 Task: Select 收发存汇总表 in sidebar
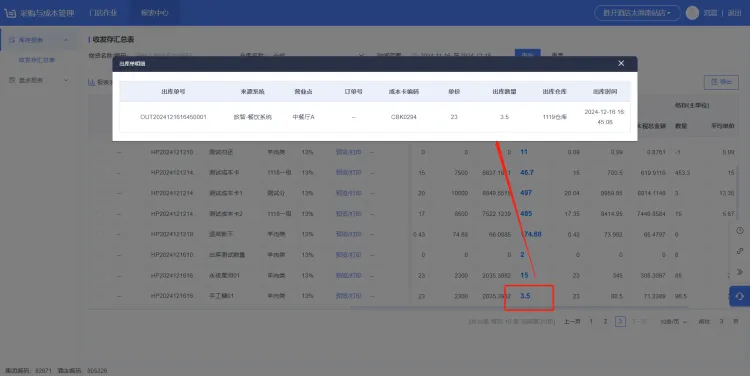[x=37, y=60]
